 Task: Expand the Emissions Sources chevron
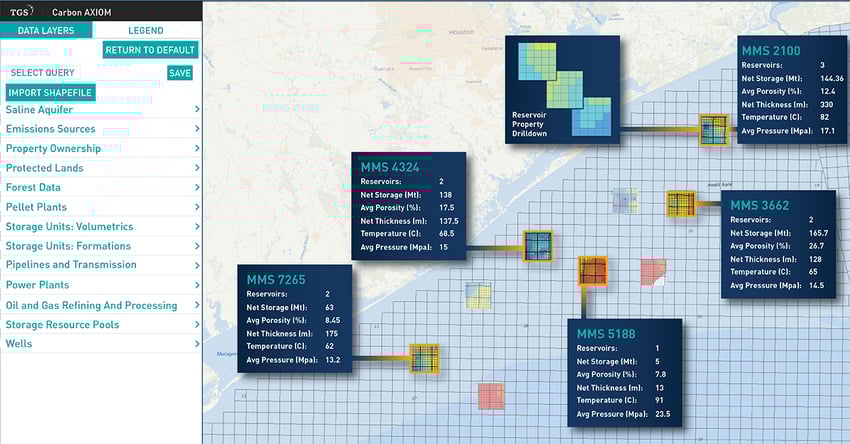pyautogui.click(x=197, y=128)
